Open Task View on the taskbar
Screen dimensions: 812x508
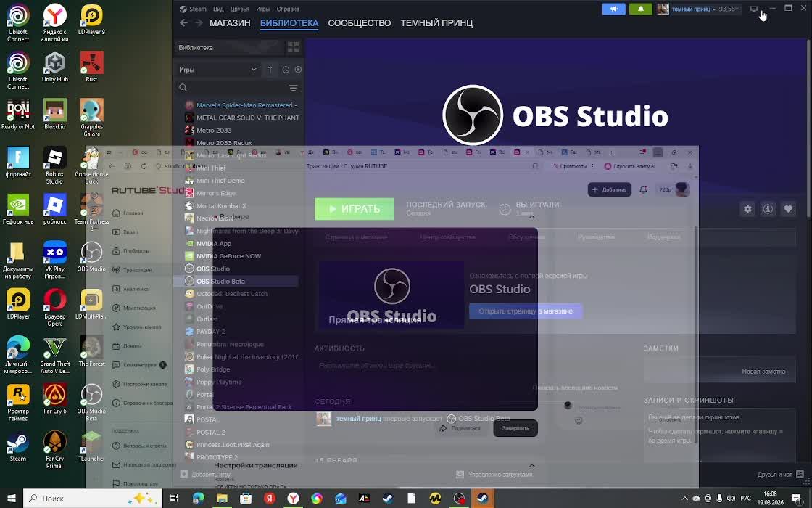coord(174,498)
